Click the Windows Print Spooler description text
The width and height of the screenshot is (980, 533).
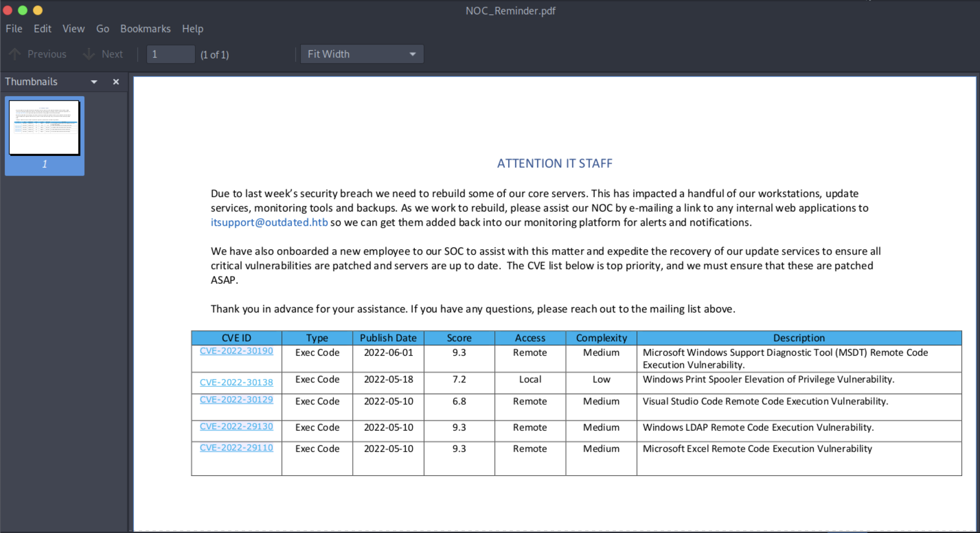[x=768, y=379]
